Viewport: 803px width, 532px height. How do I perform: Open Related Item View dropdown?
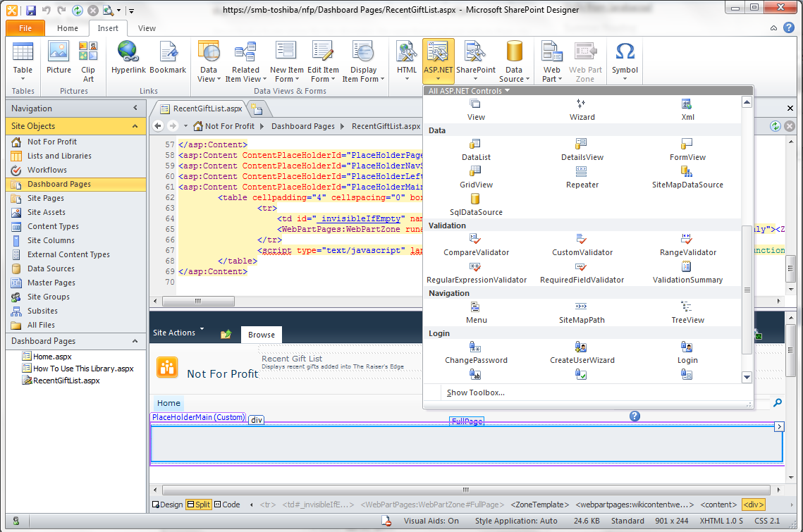tap(246, 61)
